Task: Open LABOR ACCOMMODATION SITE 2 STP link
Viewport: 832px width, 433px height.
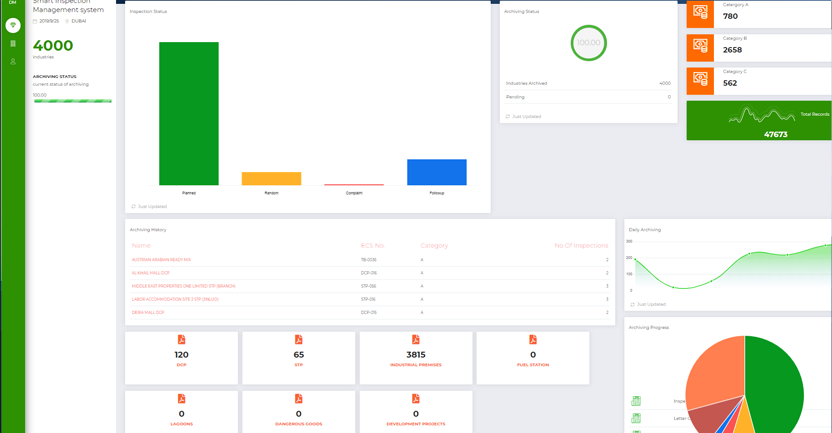Action: tap(175, 299)
